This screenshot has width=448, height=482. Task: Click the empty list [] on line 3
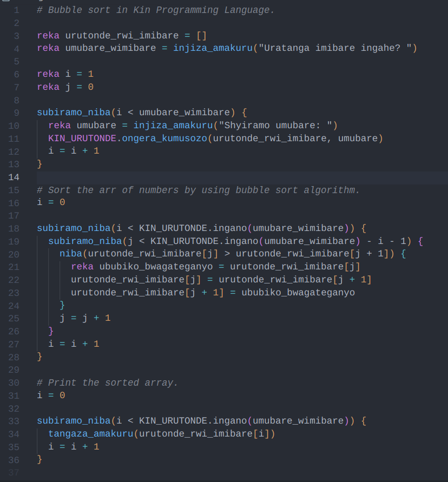(201, 36)
